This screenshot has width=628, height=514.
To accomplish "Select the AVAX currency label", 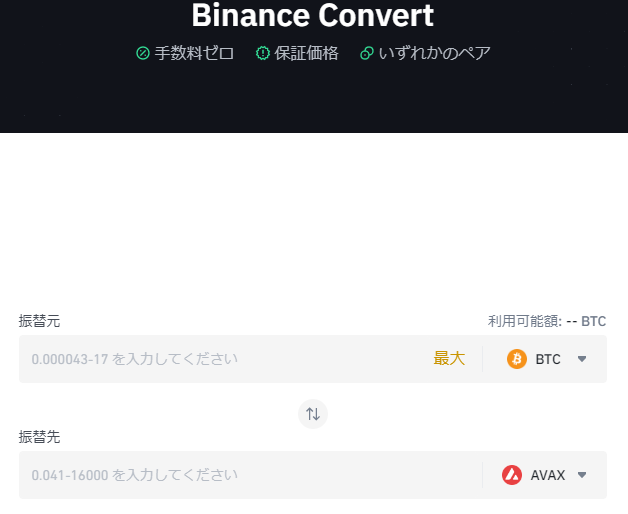I will pos(547,475).
